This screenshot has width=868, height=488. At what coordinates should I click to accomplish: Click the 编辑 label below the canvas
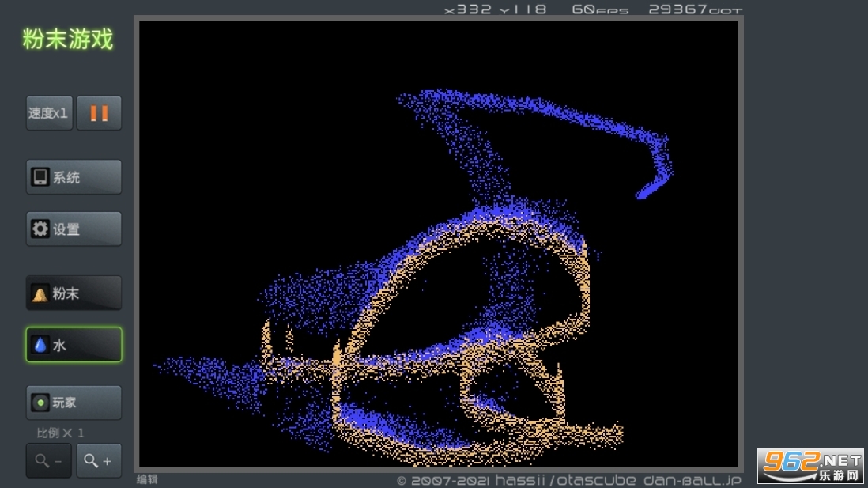147,479
